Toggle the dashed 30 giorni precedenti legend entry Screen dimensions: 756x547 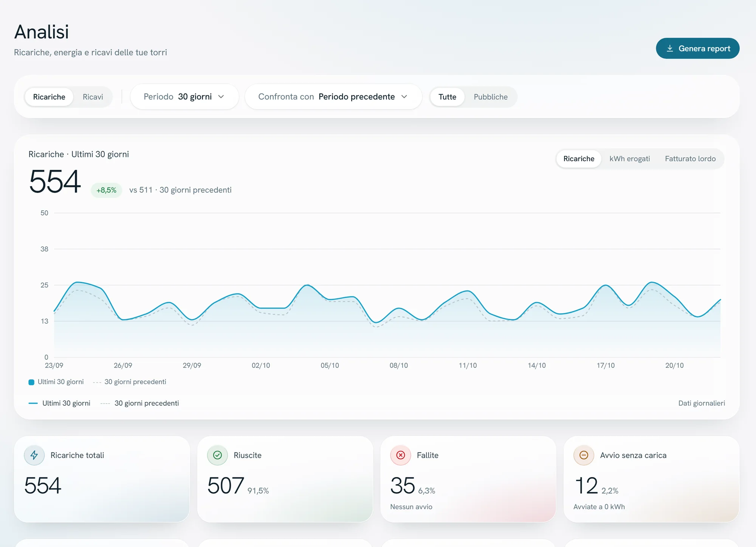pos(130,382)
